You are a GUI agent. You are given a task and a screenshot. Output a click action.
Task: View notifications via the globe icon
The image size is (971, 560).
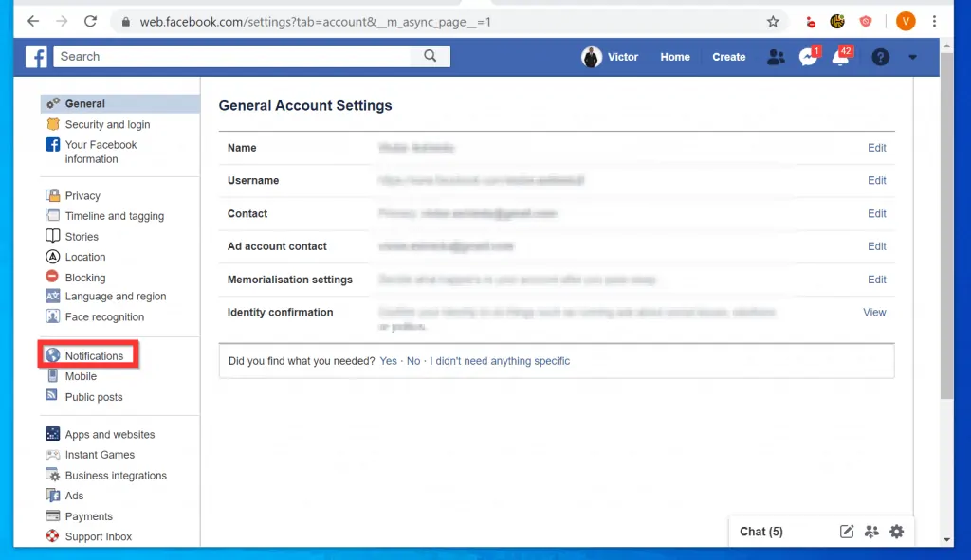[x=841, y=57]
